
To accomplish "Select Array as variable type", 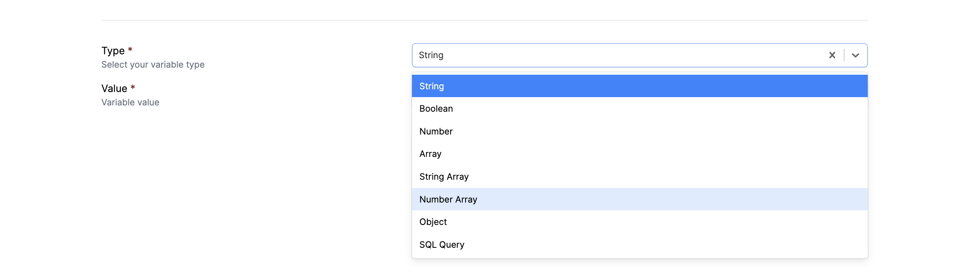I will coord(640,154).
